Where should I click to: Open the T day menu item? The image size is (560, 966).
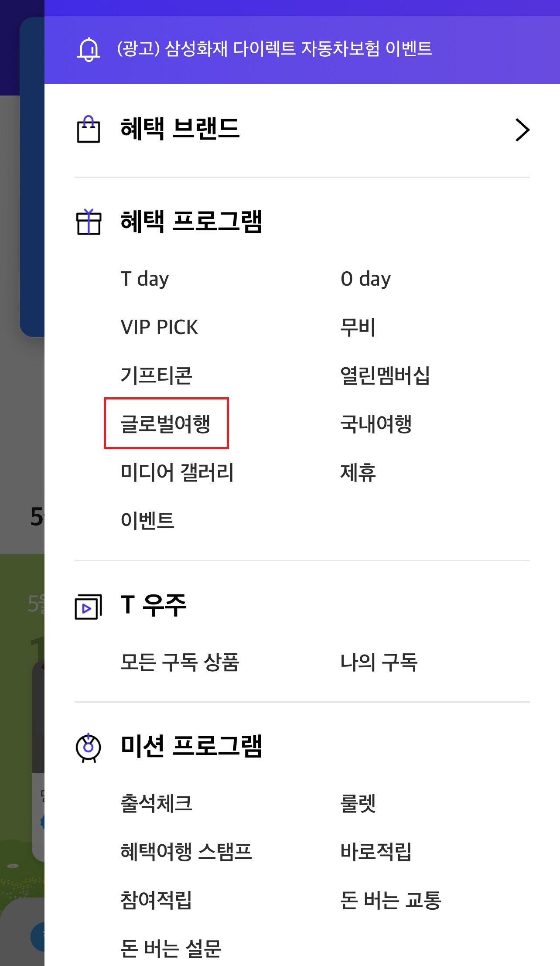[145, 279]
